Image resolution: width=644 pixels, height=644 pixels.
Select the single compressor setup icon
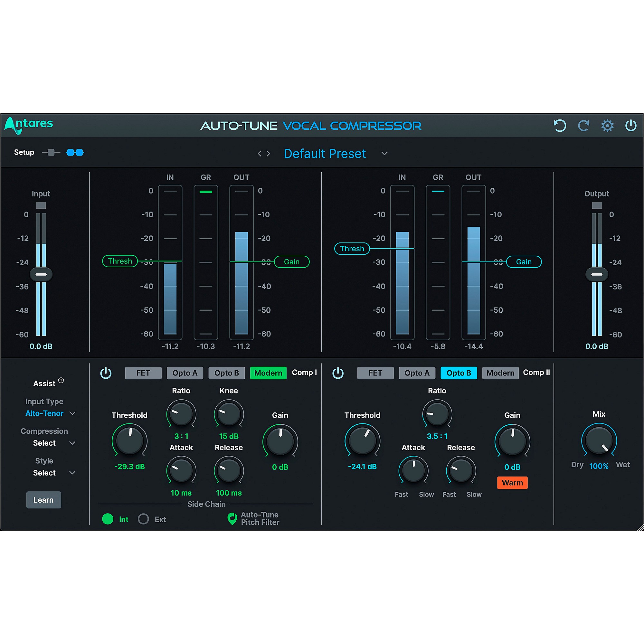pos(51,153)
